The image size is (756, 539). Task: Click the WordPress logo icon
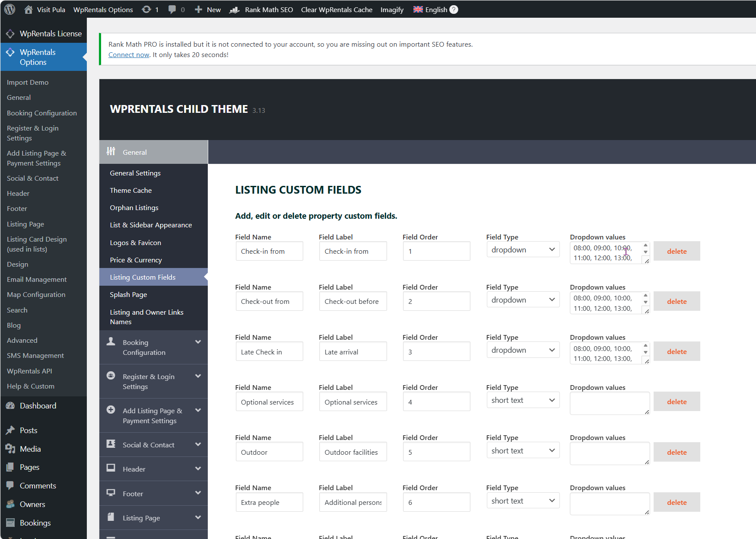[10, 10]
